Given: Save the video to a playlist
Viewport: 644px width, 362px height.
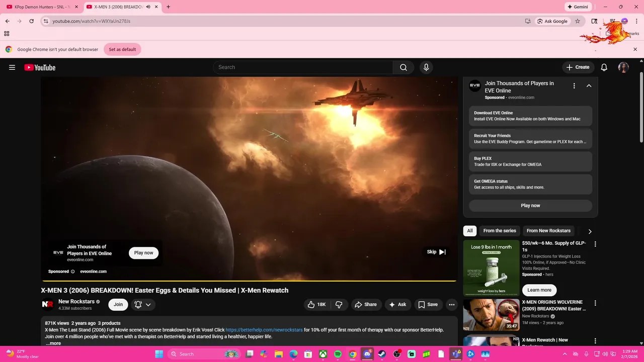Looking at the screenshot, I should tap(428, 305).
